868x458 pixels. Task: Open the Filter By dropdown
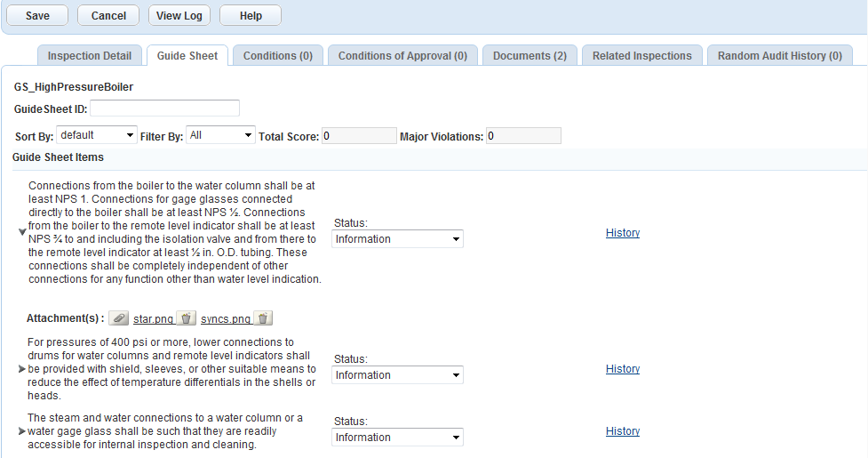pyautogui.click(x=221, y=135)
